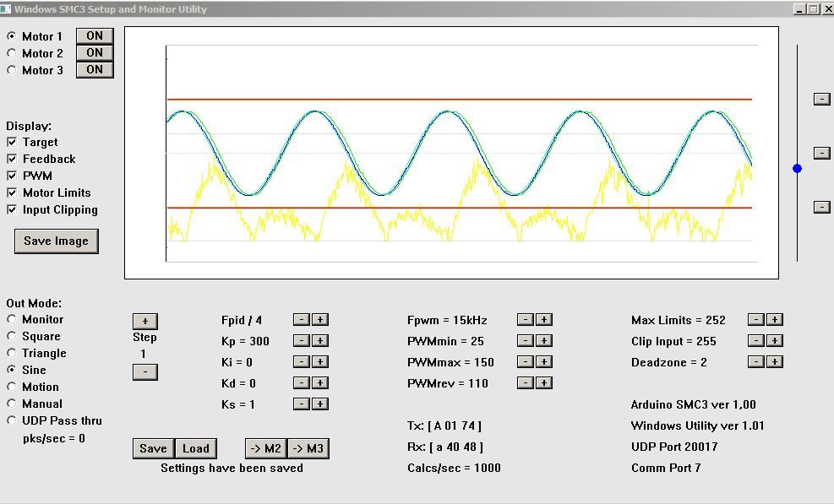Disable the PWM display checkbox
The height and width of the screenshot is (504, 834).
(12, 176)
